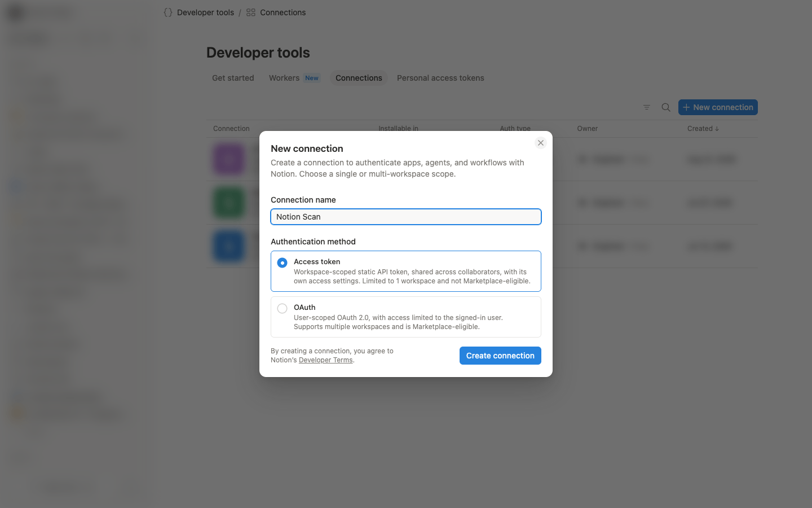The height and width of the screenshot is (508, 812).
Task: Click the grid icon beside Connections breadcrumb
Action: coord(251,12)
